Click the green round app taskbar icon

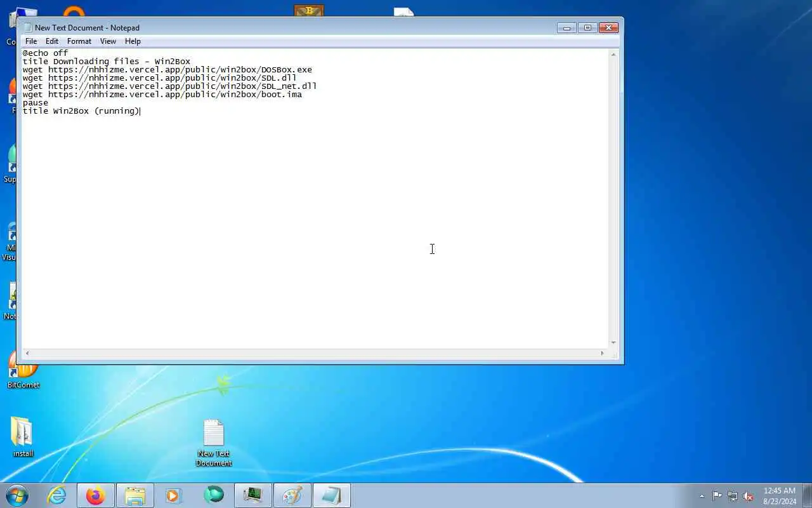coord(214,495)
